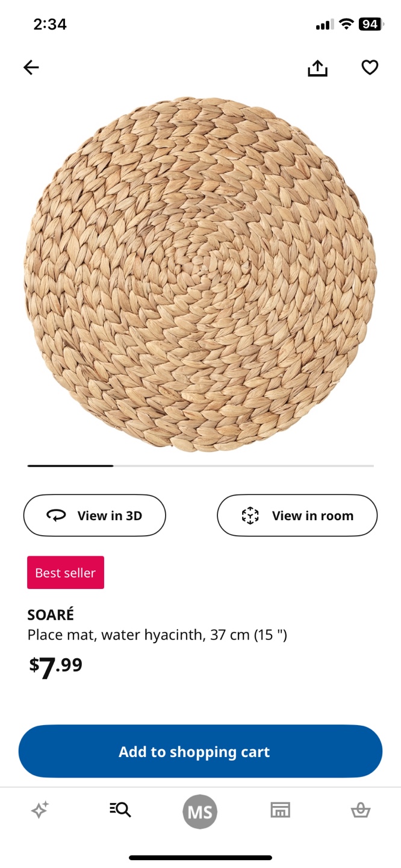Open the woven place mat product image
The height and width of the screenshot is (868, 401).
click(200, 274)
